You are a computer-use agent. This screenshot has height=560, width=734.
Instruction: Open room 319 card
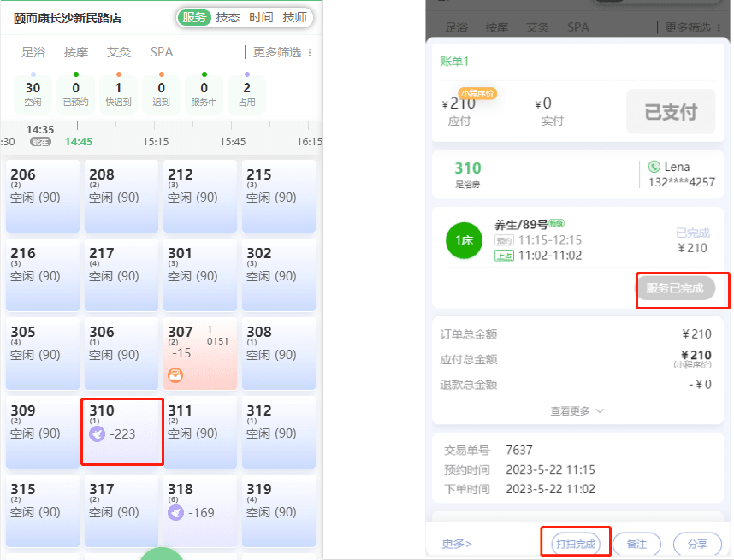coord(279,510)
